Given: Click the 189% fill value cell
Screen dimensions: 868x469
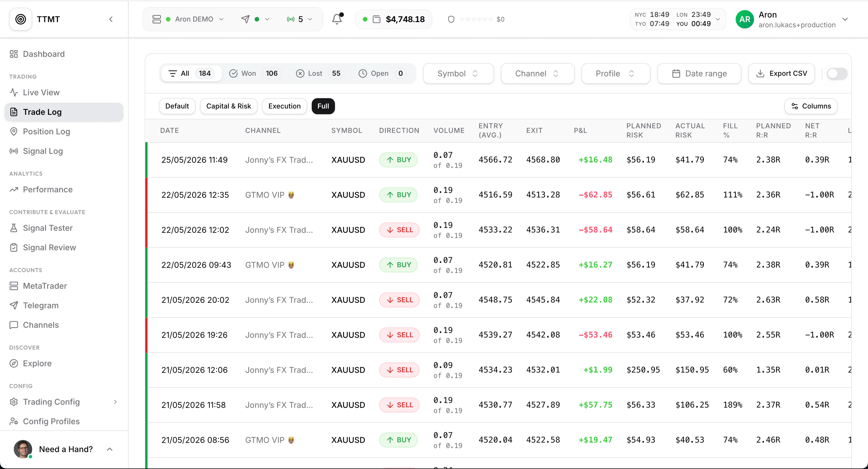Looking at the screenshot, I should click(733, 405).
